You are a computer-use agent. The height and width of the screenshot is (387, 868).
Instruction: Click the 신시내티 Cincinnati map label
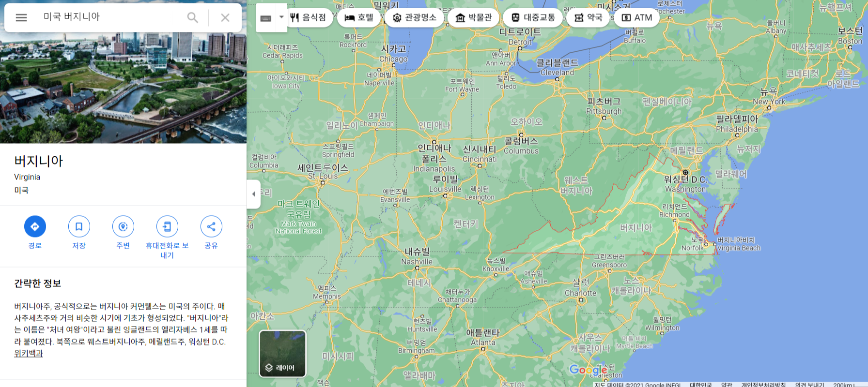click(480, 154)
